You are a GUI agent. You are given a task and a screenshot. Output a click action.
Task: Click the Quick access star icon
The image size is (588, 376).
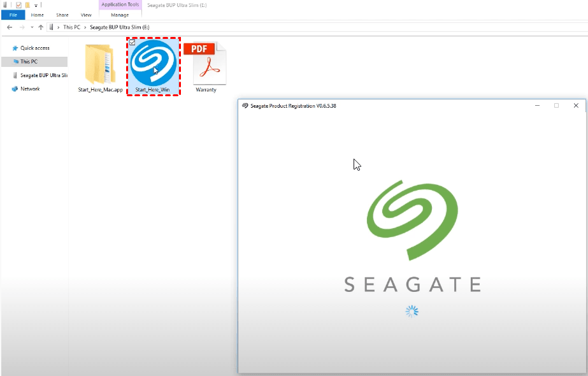(x=15, y=48)
